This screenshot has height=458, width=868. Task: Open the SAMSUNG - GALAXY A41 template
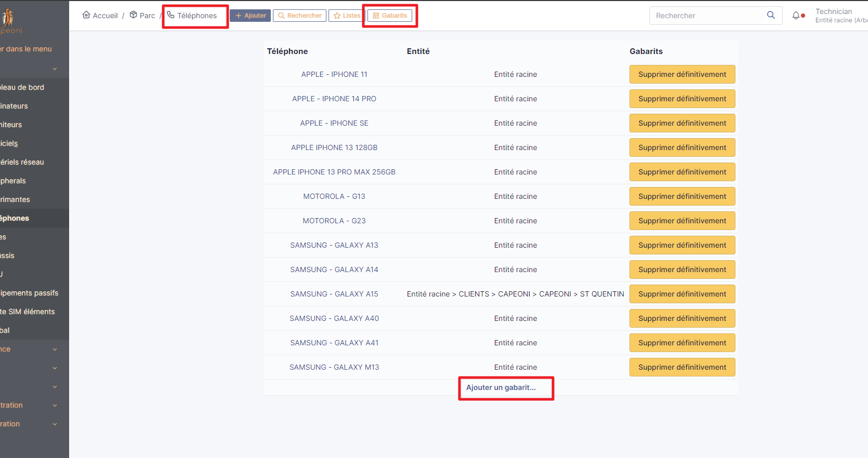point(334,343)
